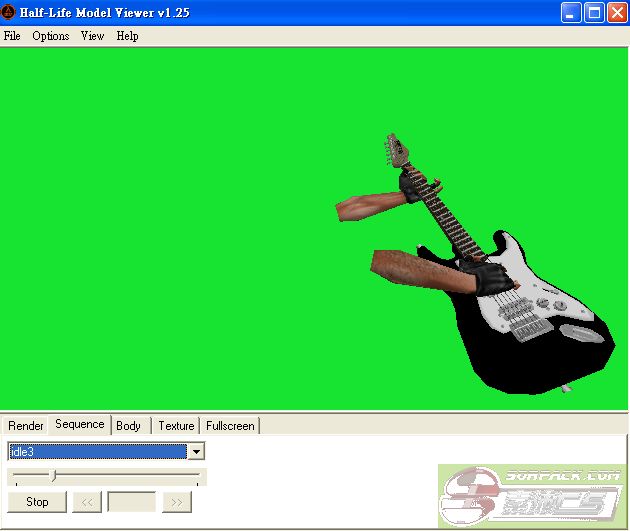Open the Texture tab

(x=176, y=426)
